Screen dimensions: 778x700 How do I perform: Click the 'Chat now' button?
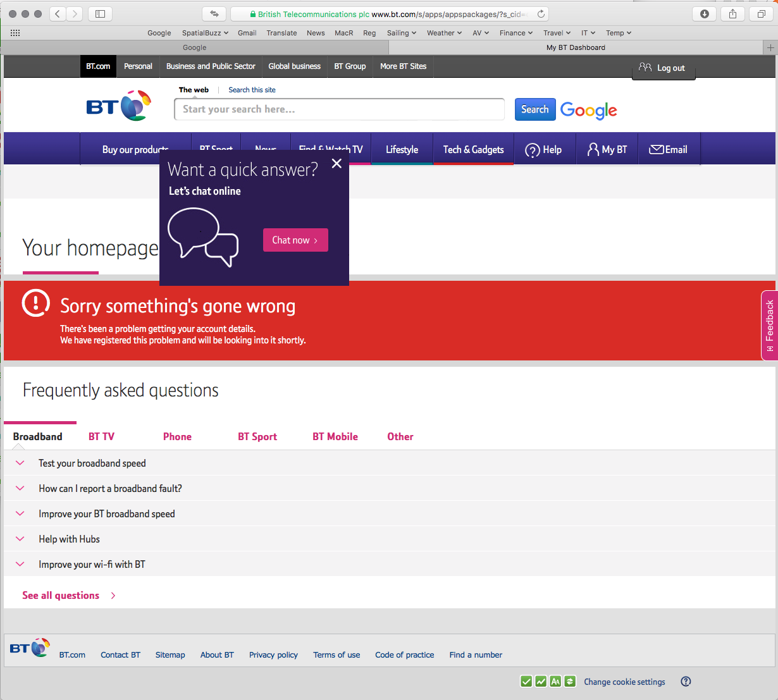pos(295,240)
